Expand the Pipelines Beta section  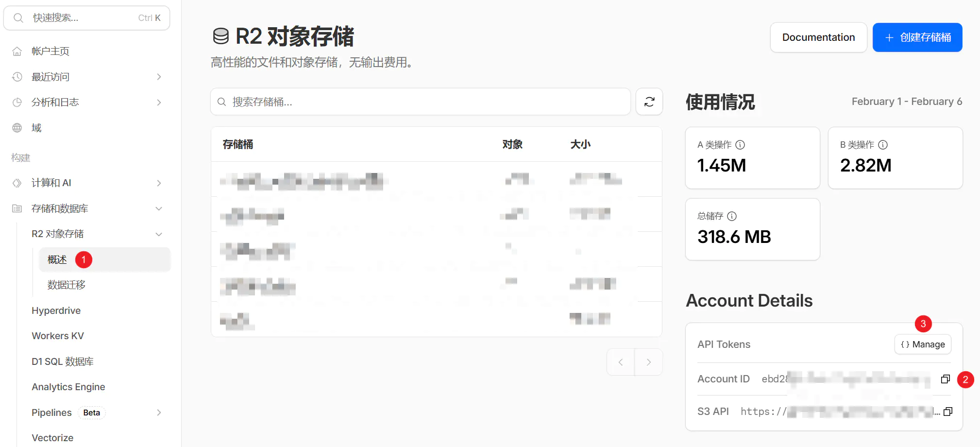click(x=158, y=412)
